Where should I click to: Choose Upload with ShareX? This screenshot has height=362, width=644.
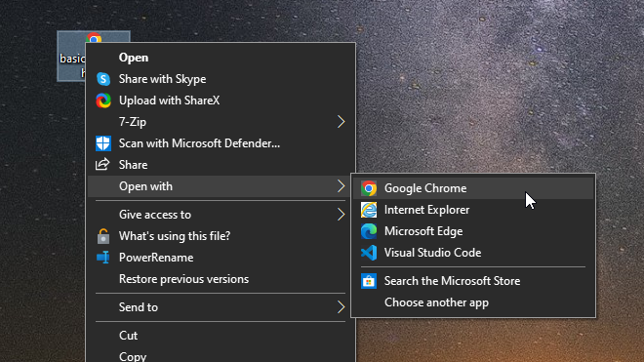click(221, 101)
